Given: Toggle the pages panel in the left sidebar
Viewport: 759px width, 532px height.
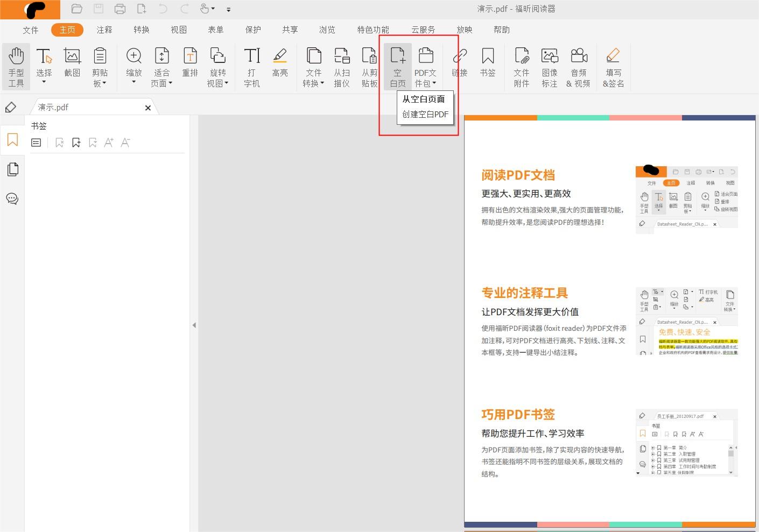Looking at the screenshot, I should 12,169.
